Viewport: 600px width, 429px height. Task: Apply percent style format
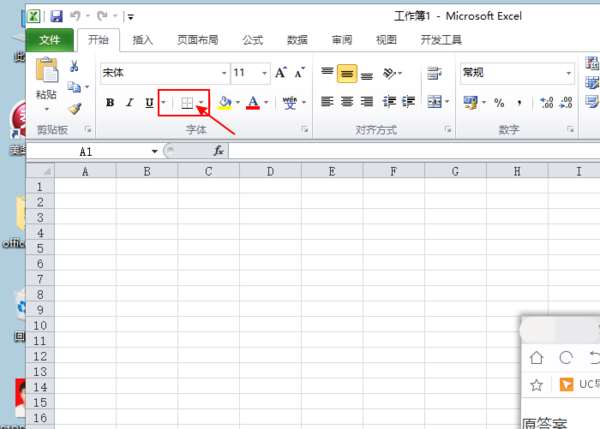click(x=499, y=103)
